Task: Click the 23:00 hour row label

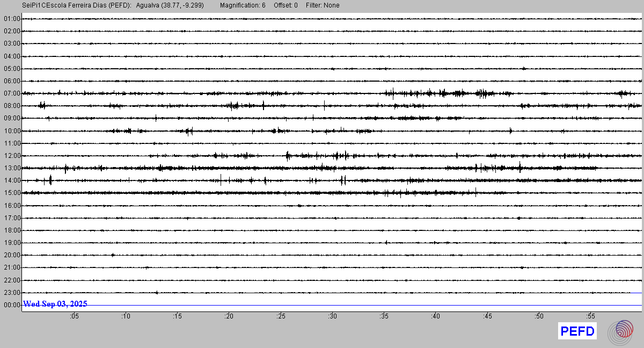Action: (x=12, y=293)
